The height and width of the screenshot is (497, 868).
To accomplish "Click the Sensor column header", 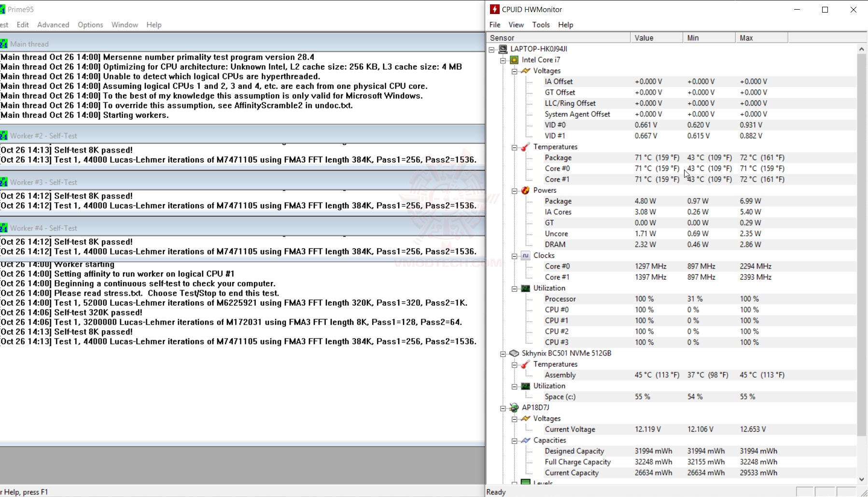I will pos(558,38).
